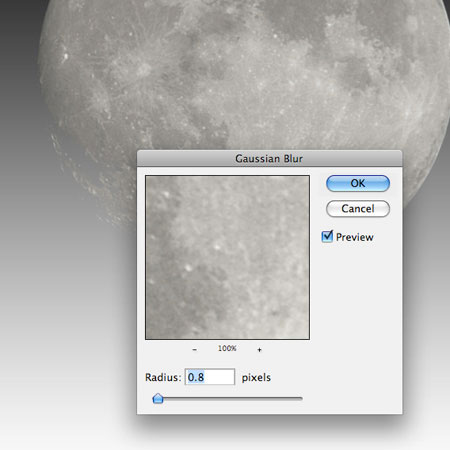The height and width of the screenshot is (450, 450).
Task: Cancel the Gaussian Blur dialog
Action: click(x=358, y=209)
